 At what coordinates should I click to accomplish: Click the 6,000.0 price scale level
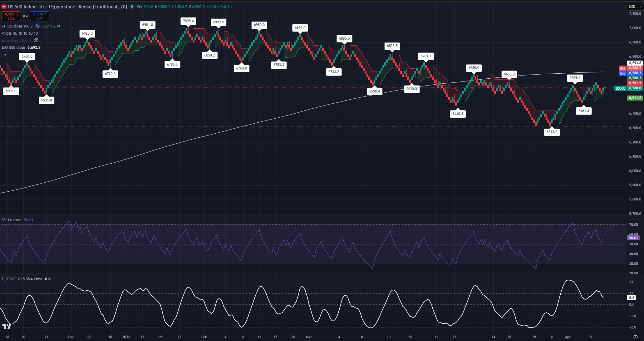635,171
